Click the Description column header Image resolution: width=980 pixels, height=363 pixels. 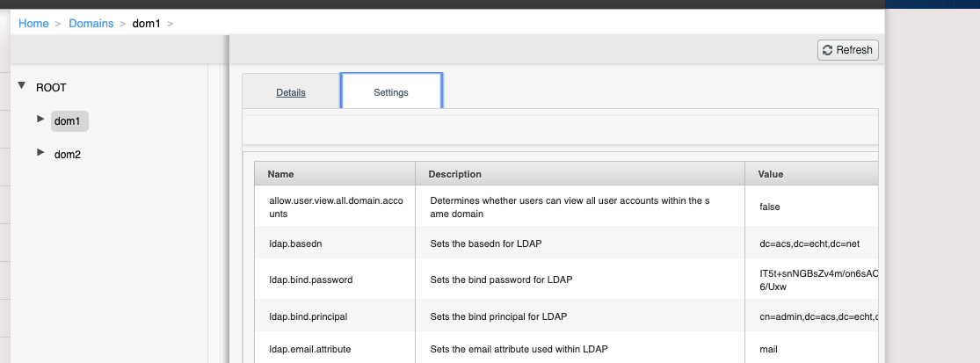click(454, 174)
